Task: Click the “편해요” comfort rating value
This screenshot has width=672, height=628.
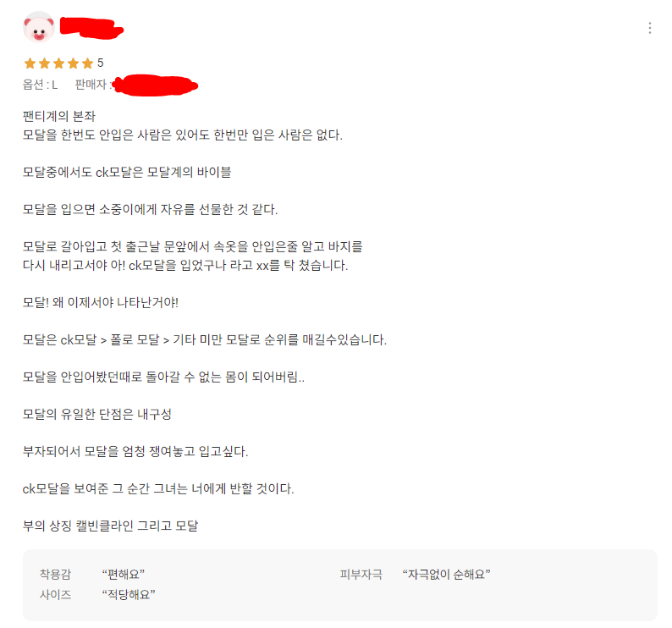Action: coord(124,574)
